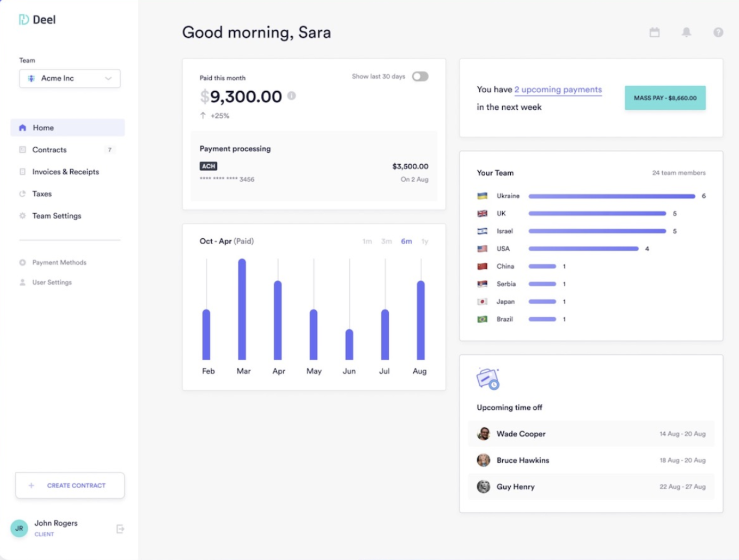
Task: Click the Deel logo
Action: click(x=37, y=20)
